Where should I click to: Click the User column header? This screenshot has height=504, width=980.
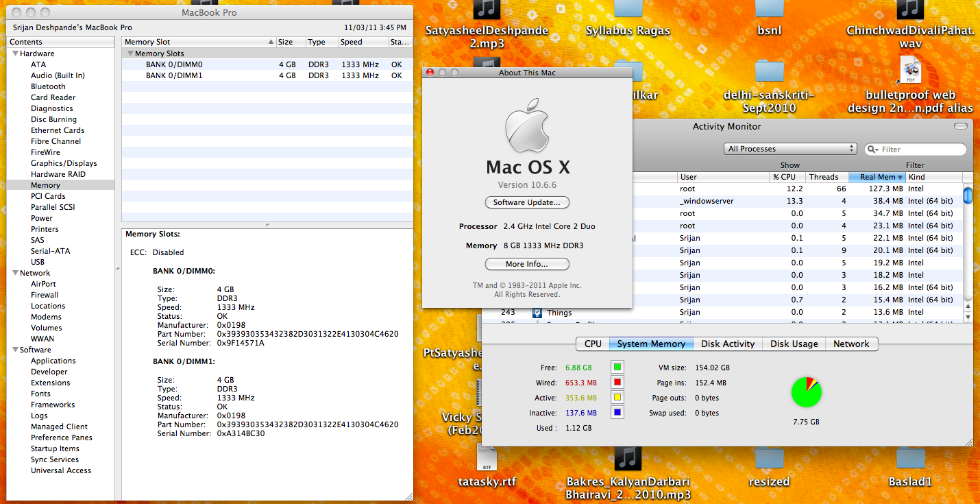pos(724,177)
